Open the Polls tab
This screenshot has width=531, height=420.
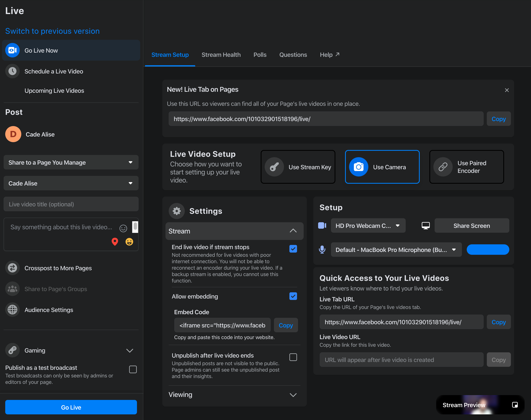click(260, 55)
